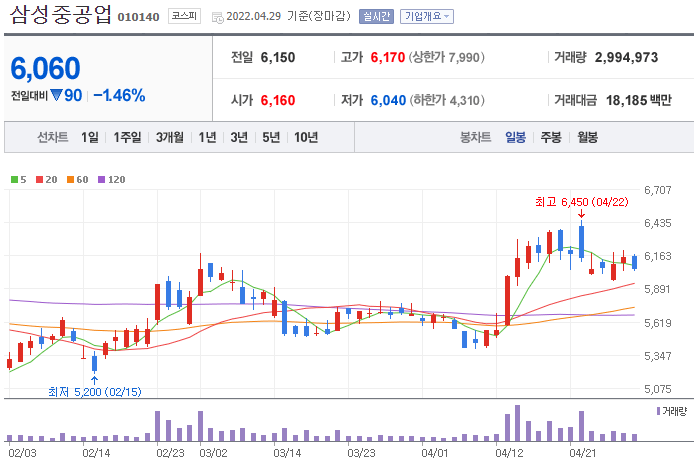The height and width of the screenshot is (466, 694).
Task: Select the 1년 line chart tab
Action: pyautogui.click(x=207, y=137)
